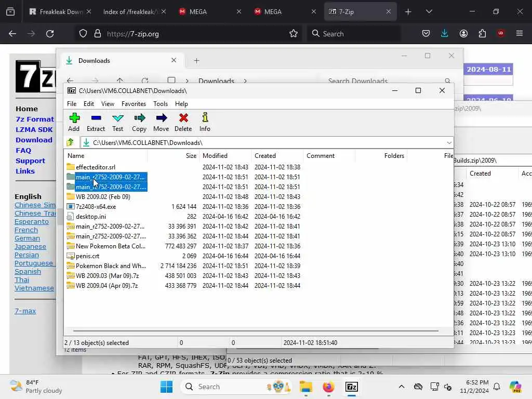Open the File menu in 7-Zip

(x=72, y=104)
